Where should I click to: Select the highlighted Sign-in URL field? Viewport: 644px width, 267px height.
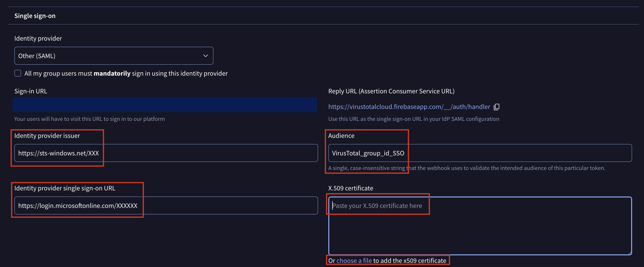164,105
